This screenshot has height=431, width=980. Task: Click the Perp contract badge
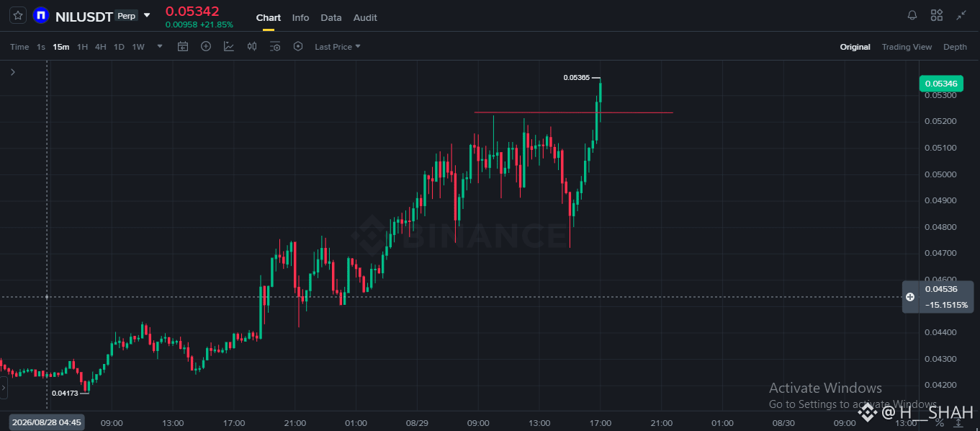[126, 15]
